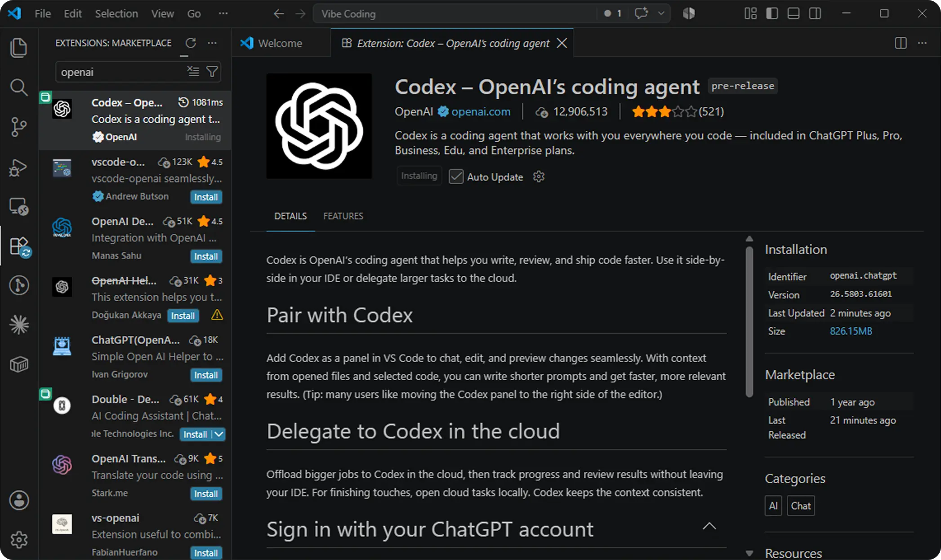Install the vs-openai extension
This screenshot has height=560, width=941.
206,553
